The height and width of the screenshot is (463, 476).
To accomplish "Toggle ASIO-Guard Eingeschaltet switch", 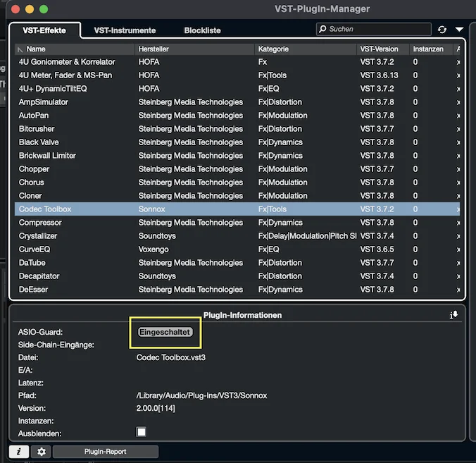I will pyautogui.click(x=165, y=332).
